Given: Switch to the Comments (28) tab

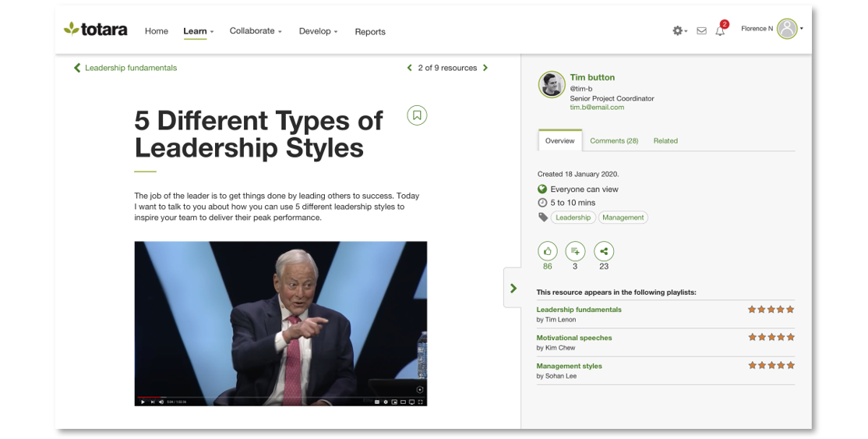Looking at the screenshot, I should 614,141.
